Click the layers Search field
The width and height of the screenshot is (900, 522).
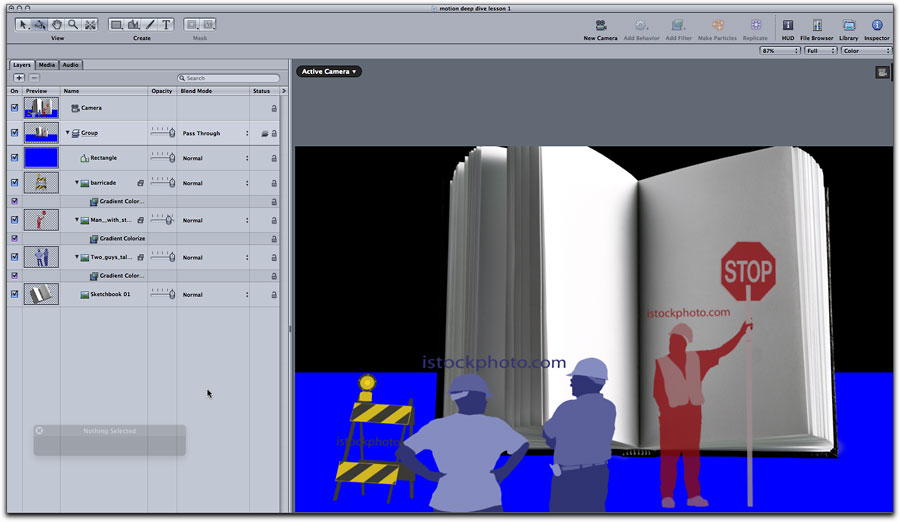228,78
